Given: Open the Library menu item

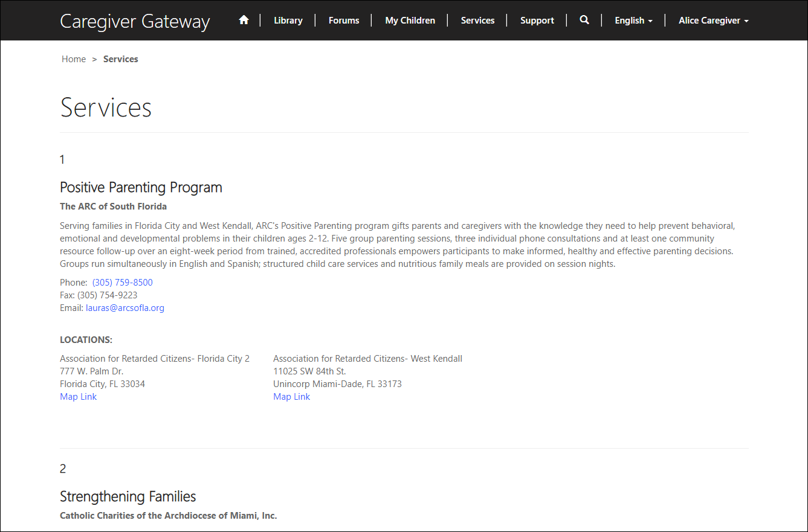Looking at the screenshot, I should [x=288, y=21].
